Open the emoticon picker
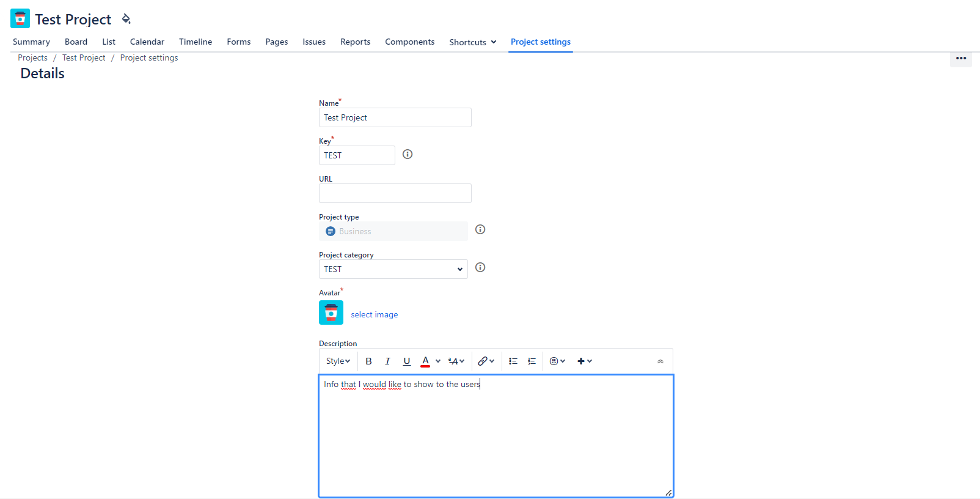The image size is (980, 499). [557, 361]
